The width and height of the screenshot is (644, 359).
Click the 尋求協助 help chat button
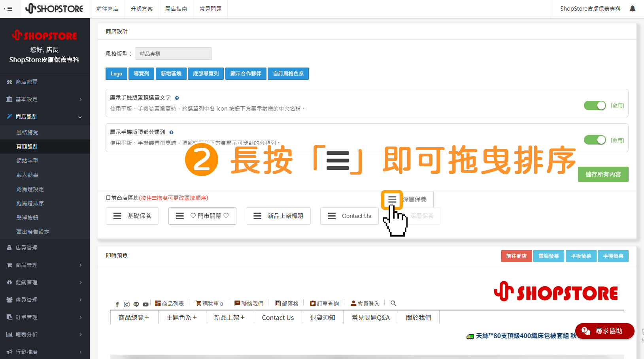(x=604, y=331)
